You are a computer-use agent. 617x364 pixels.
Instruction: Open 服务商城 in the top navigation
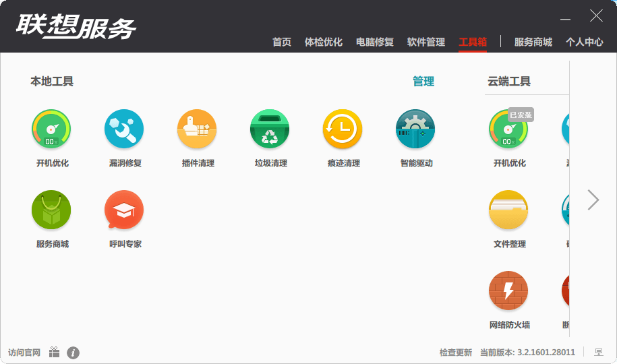pos(533,42)
